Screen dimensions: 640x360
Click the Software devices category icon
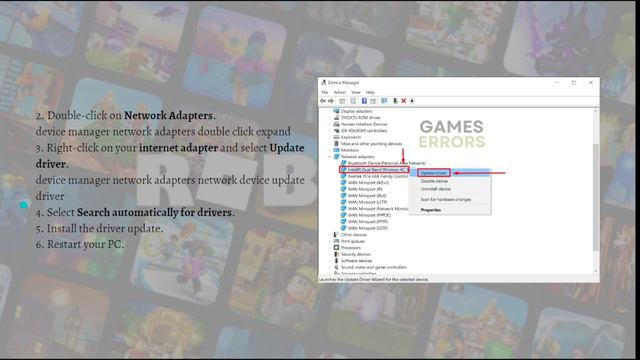coord(336,261)
